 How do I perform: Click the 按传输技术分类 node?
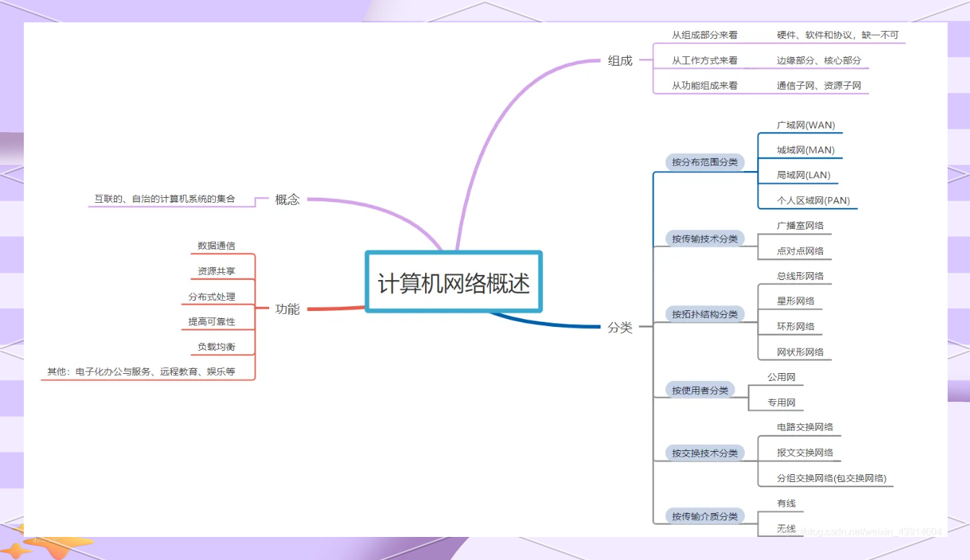tap(704, 239)
